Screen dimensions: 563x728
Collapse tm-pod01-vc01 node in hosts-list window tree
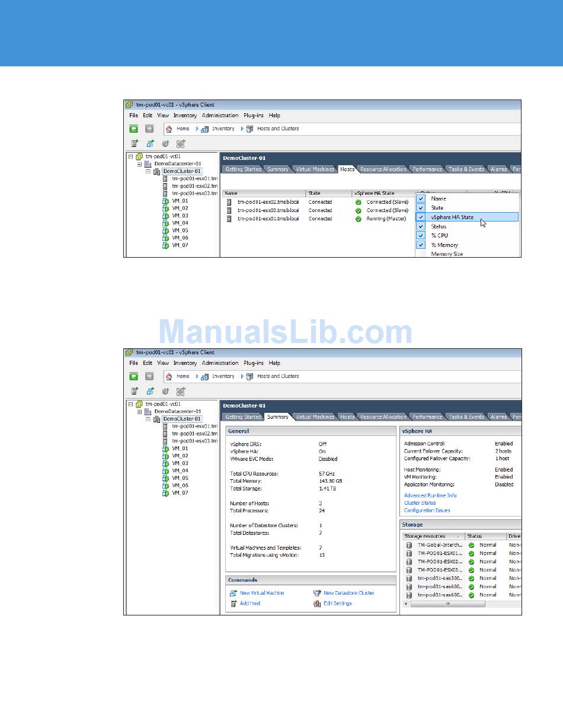131,156
